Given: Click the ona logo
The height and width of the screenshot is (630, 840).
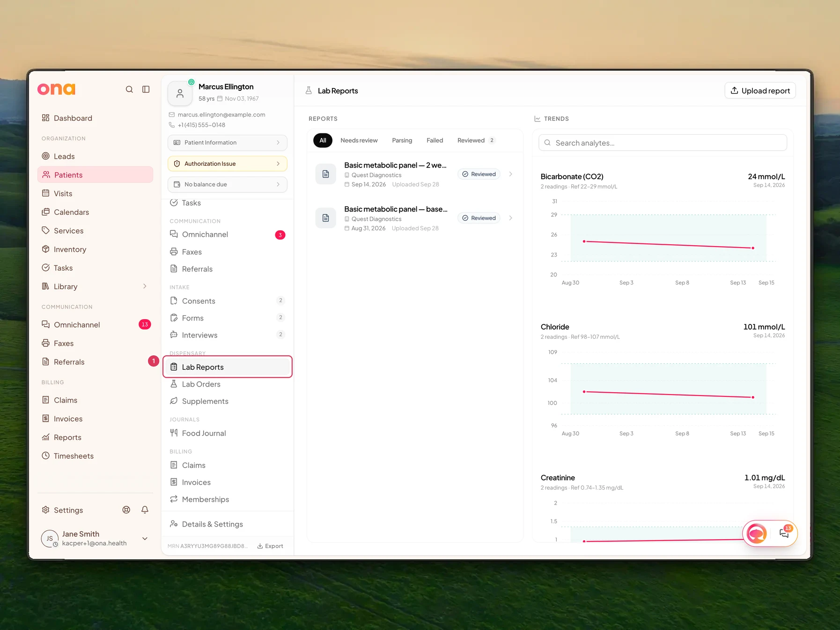Looking at the screenshot, I should point(56,89).
